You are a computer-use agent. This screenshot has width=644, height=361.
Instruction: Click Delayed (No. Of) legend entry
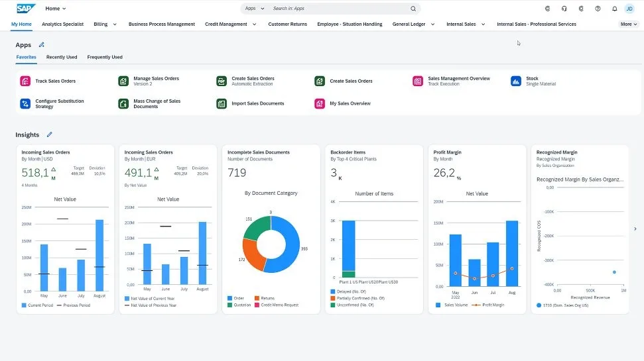pyautogui.click(x=348, y=291)
